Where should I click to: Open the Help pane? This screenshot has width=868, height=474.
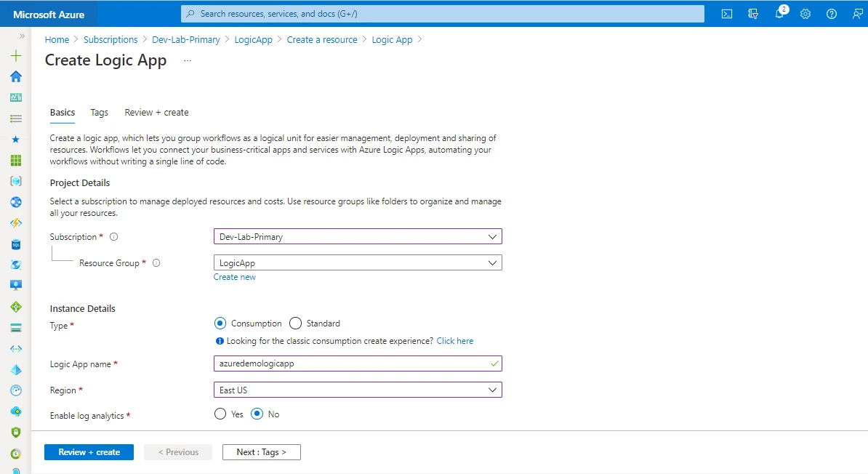coord(832,13)
